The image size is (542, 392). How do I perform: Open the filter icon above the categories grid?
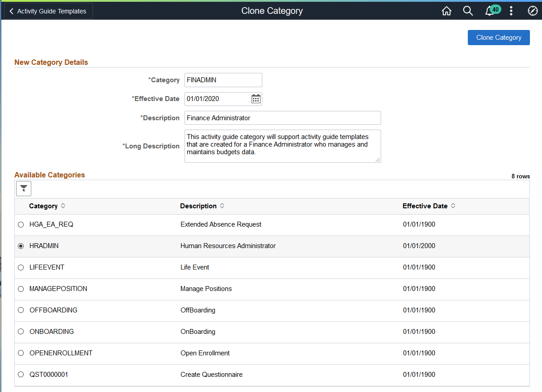pos(23,188)
